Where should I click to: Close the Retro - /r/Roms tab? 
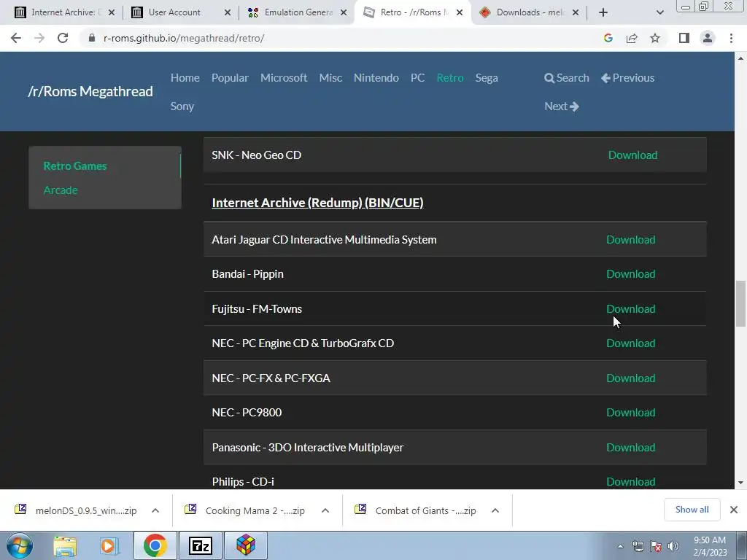click(x=460, y=12)
